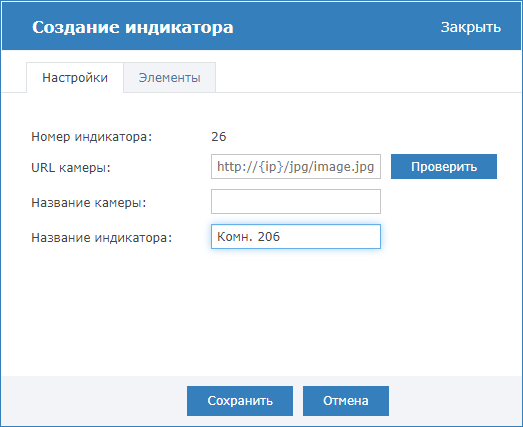The height and width of the screenshot is (427, 523).
Task: Click the Закрыть link in the header
Action: click(x=471, y=27)
